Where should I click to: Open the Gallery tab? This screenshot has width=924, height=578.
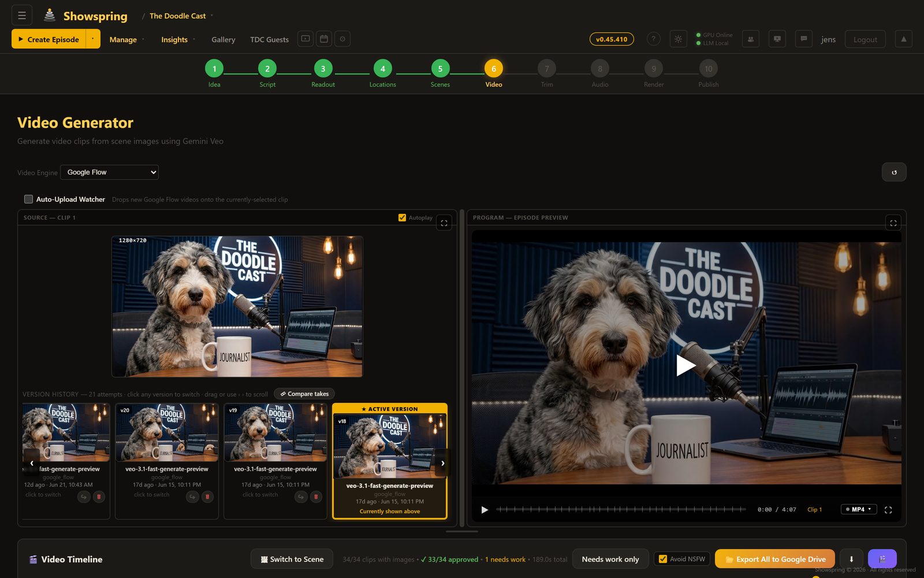pyautogui.click(x=223, y=39)
